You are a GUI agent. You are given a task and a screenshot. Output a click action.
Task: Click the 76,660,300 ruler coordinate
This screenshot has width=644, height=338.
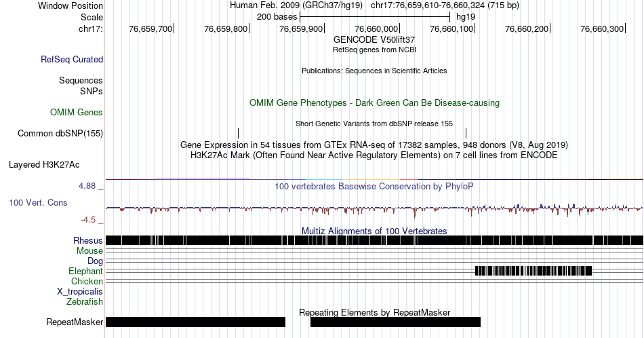pyautogui.click(x=602, y=29)
